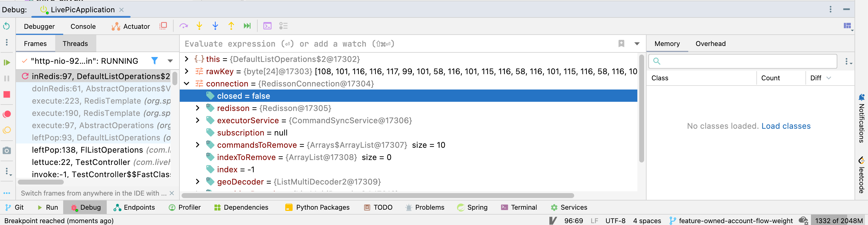The height and width of the screenshot is (225, 868).
Task: Switch to the Console tab
Action: pos(83,26)
